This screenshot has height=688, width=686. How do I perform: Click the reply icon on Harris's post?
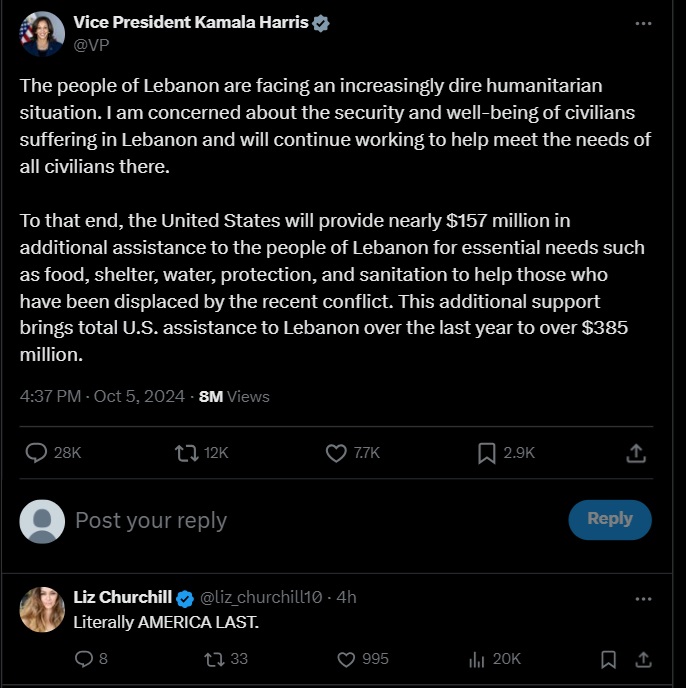36,453
